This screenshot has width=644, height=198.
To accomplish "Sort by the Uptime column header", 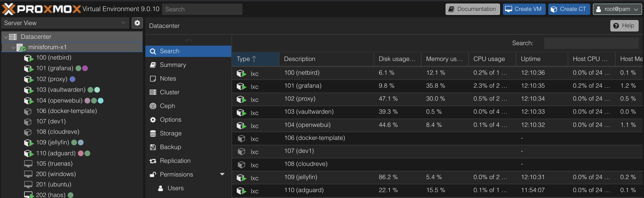I will pos(542,59).
